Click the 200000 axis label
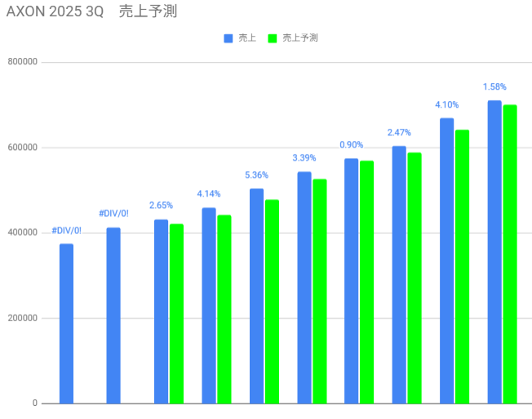The height and width of the screenshot is (419, 532). [22, 318]
